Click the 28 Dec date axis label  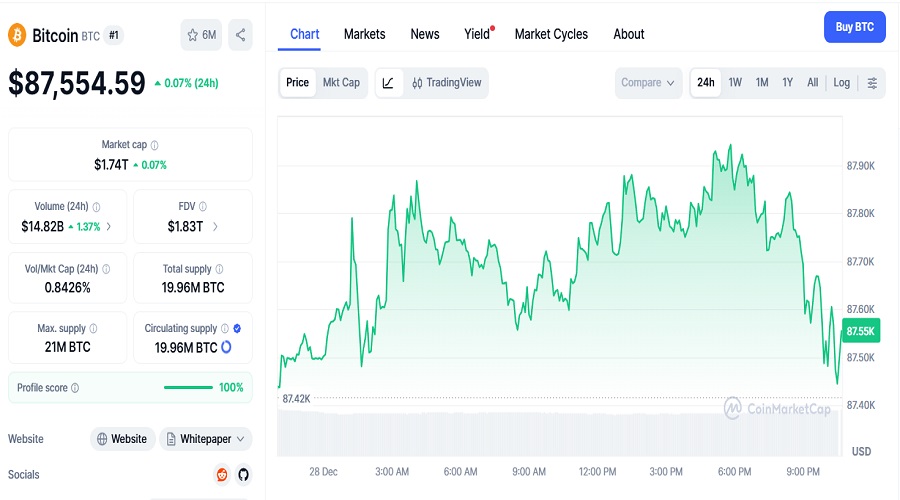click(x=323, y=472)
